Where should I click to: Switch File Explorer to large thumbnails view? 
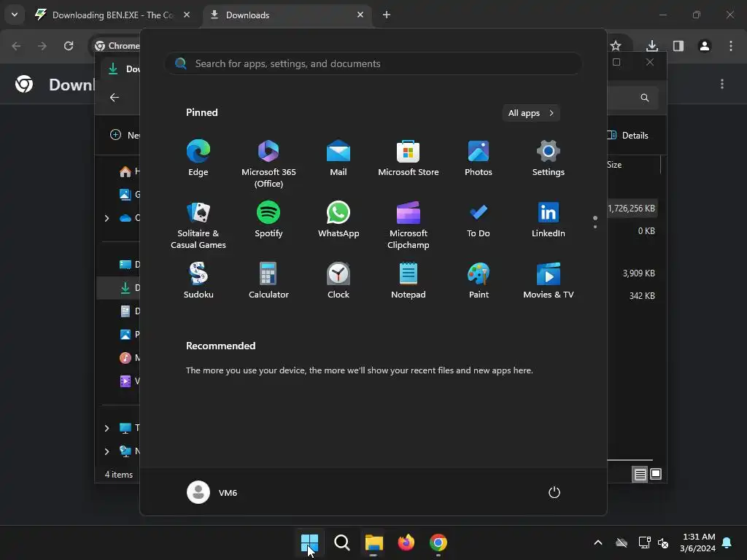pyautogui.click(x=656, y=474)
